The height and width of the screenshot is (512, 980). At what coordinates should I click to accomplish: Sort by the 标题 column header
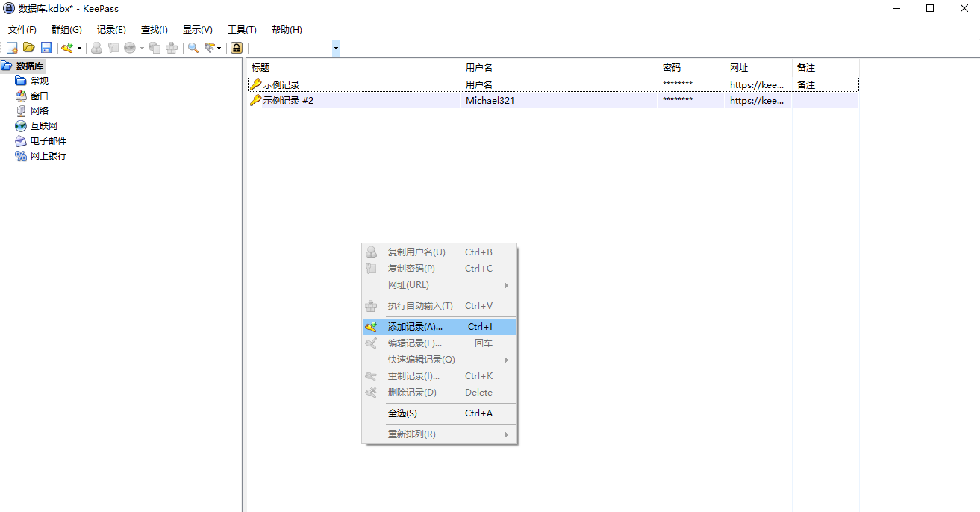coord(354,68)
